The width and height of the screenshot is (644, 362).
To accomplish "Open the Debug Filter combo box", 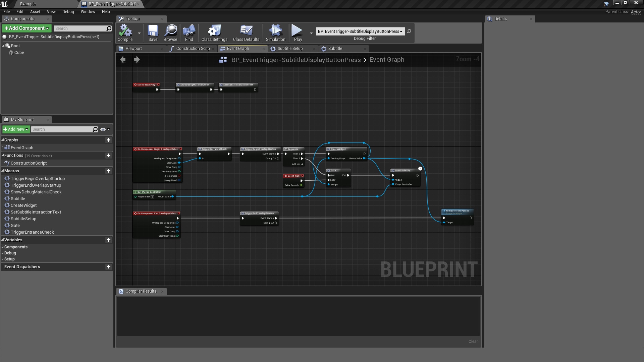I will click(360, 31).
